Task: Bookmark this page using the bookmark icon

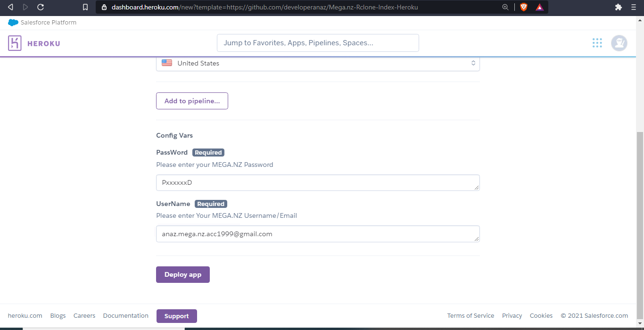Action: [x=85, y=7]
